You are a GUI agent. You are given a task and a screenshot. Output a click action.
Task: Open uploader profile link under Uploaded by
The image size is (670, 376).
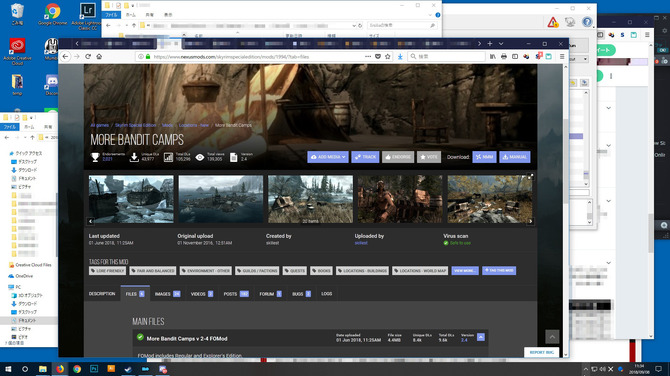pos(361,243)
